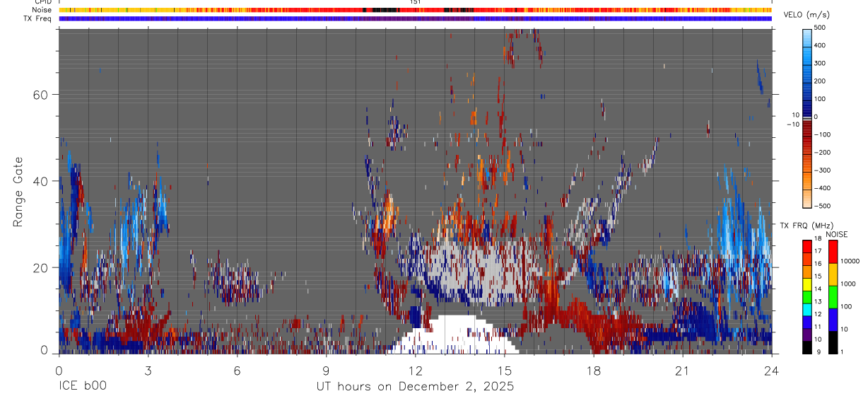Click the 9 tick on TX FRQ legend
868x401 pixels.
click(x=820, y=351)
